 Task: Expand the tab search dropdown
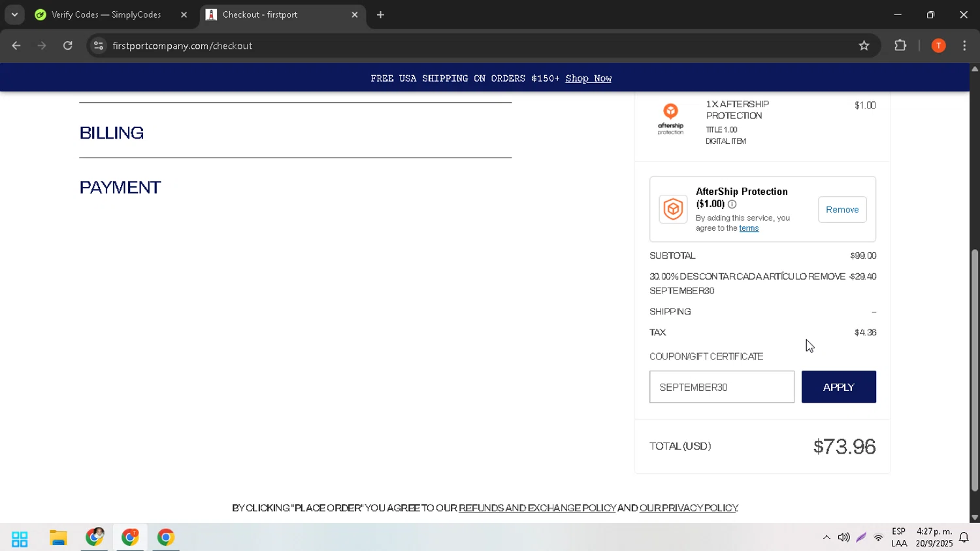(14, 14)
